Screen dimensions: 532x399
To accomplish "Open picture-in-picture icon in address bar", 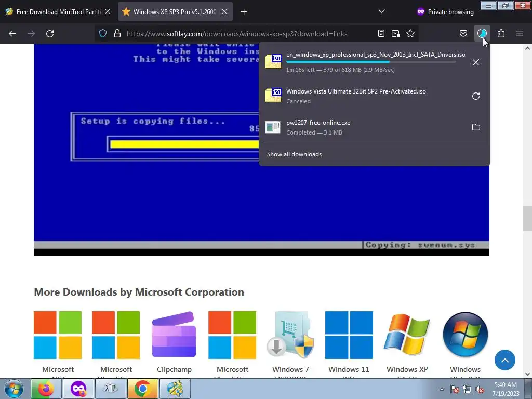I will (x=395, y=34).
